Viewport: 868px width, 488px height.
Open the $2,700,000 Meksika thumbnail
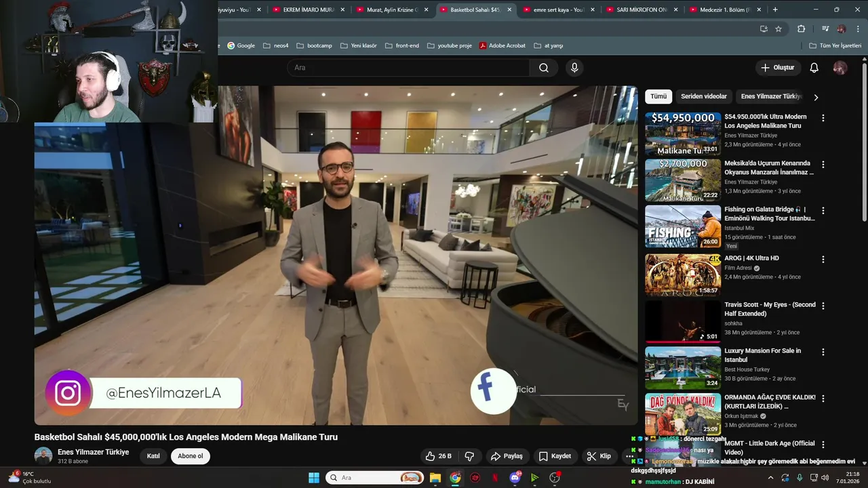pyautogui.click(x=683, y=180)
